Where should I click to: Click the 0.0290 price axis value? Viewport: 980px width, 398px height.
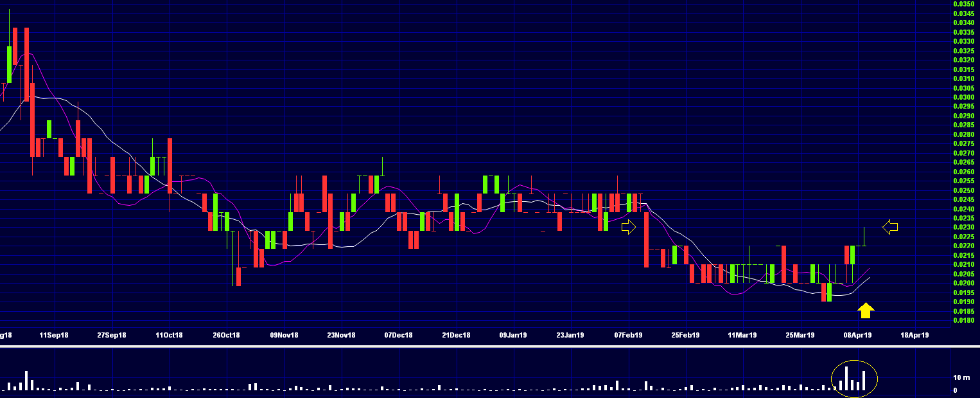965,116
